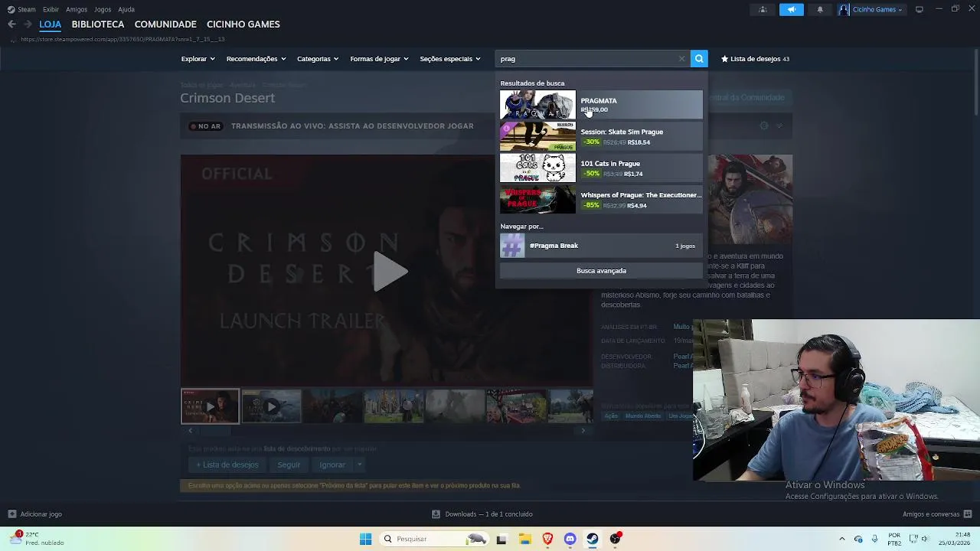Expand the dropdown arrow beside Ignorar
This screenshot has width=980, height=551.
tap(359, 465)
